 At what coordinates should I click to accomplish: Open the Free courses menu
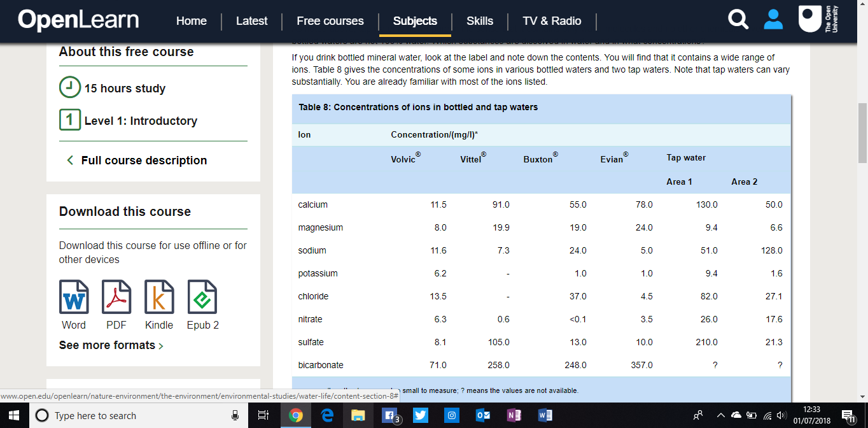tap(330, 21)
